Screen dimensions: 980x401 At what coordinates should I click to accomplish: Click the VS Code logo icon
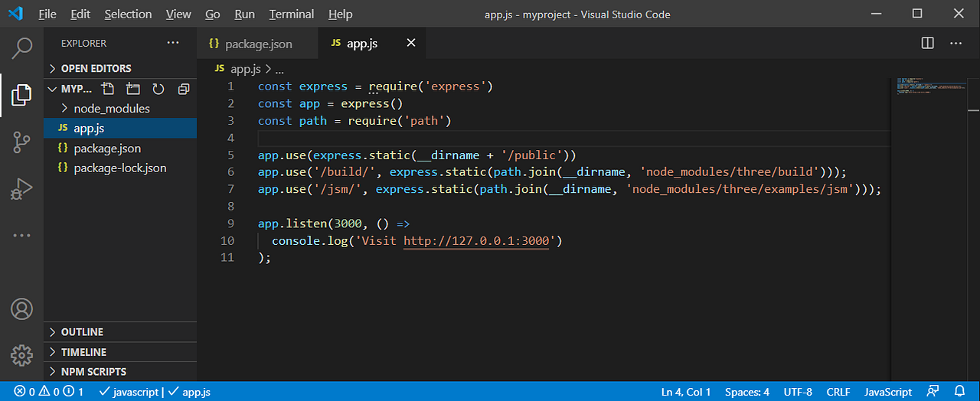pyautogui.click(x=17, y=14)
